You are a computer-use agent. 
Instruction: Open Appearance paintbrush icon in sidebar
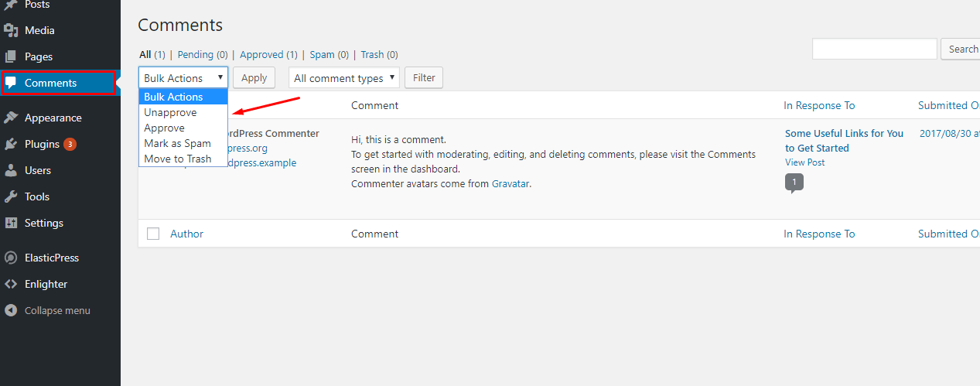point(11,118)
